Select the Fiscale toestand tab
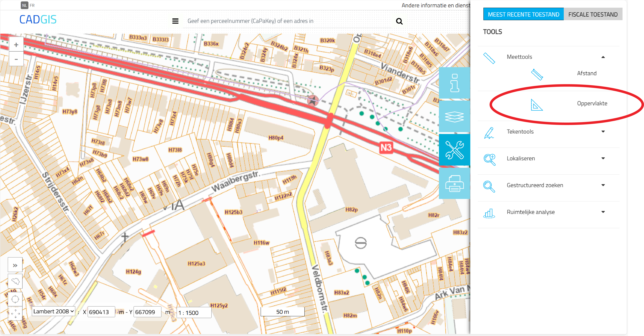Viewport: 644px width, 336px height. [x=593, y=14]
